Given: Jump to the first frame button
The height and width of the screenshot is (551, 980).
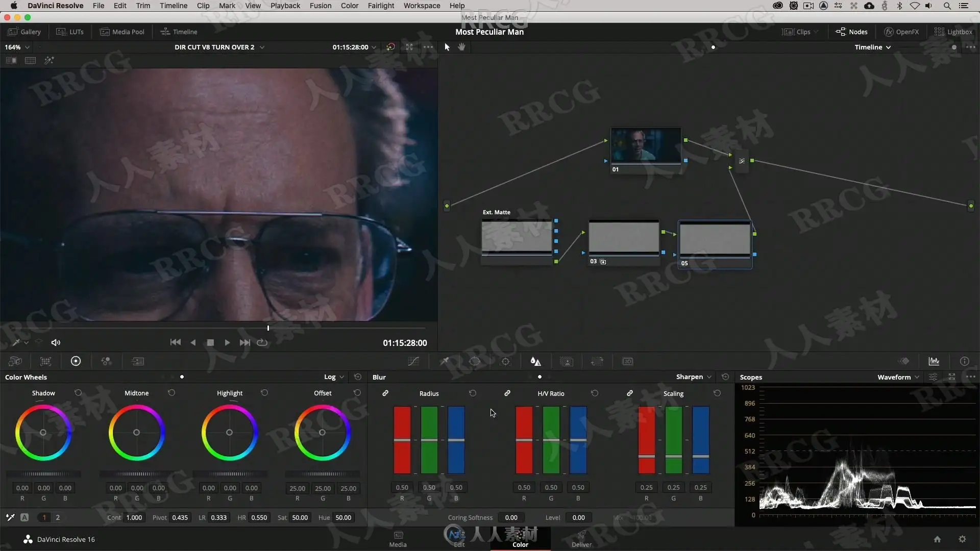Looking at the screenshot, I should (175, 342).
